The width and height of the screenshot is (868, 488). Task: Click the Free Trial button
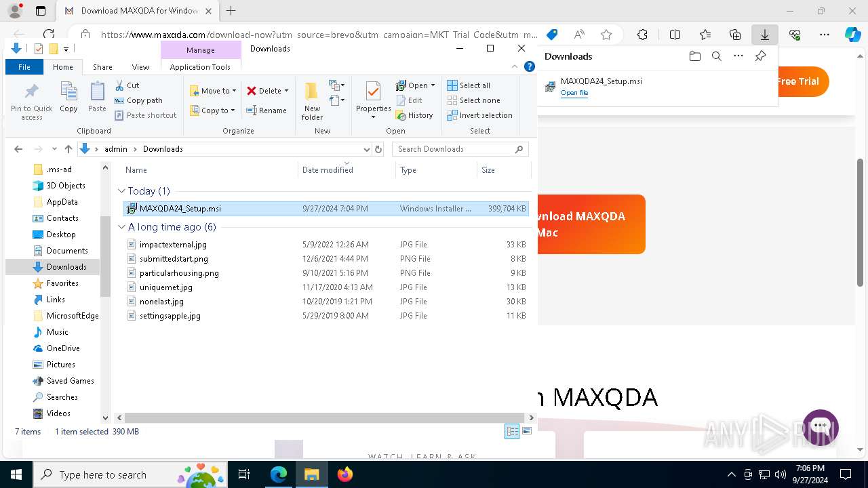pyautogui.click(x=802, y=81)
